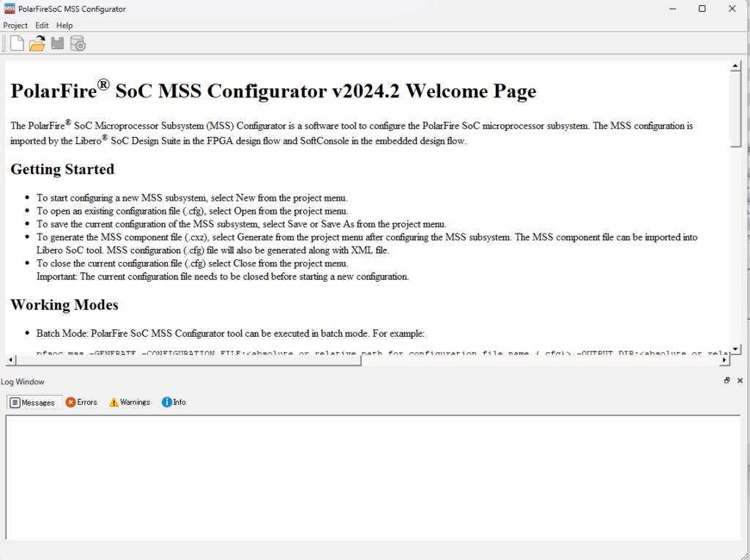Open the Help menu

click(x=64, y=26)
